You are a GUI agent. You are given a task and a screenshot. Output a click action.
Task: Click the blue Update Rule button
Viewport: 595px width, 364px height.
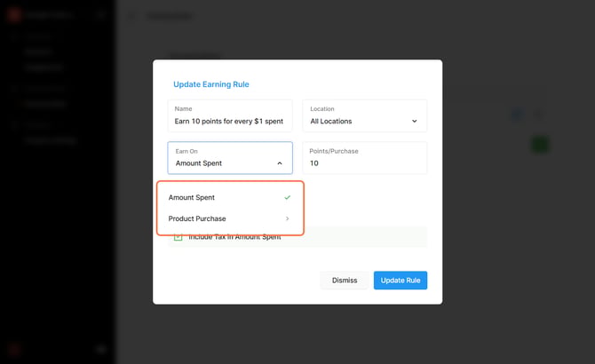point(401,281)
